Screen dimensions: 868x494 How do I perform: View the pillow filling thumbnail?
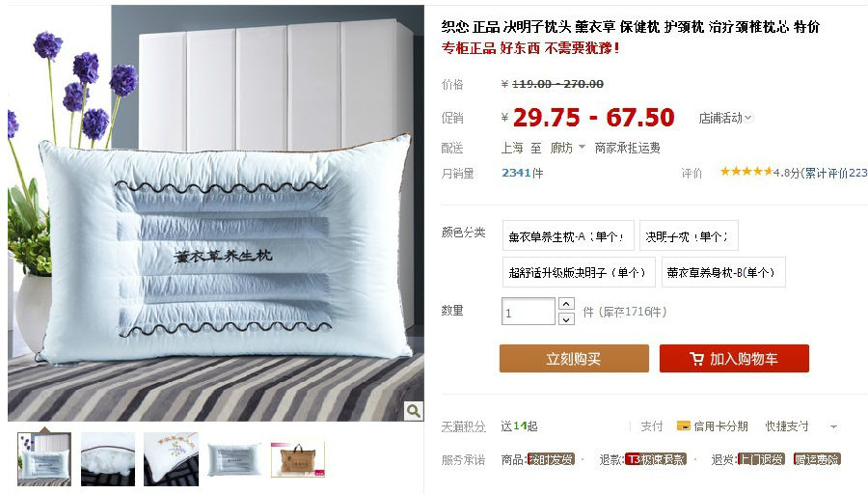(108, 459)
